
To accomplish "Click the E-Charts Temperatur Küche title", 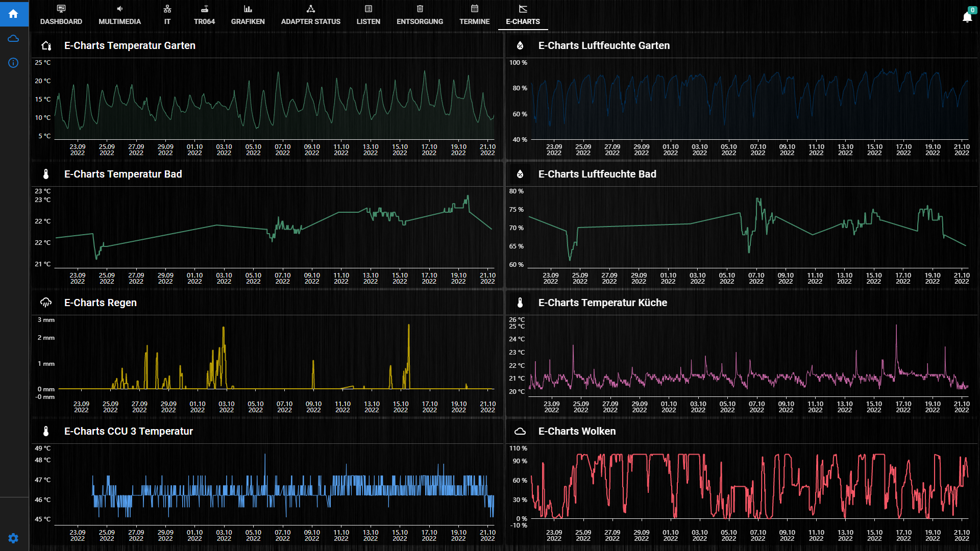I will [603, 303].
